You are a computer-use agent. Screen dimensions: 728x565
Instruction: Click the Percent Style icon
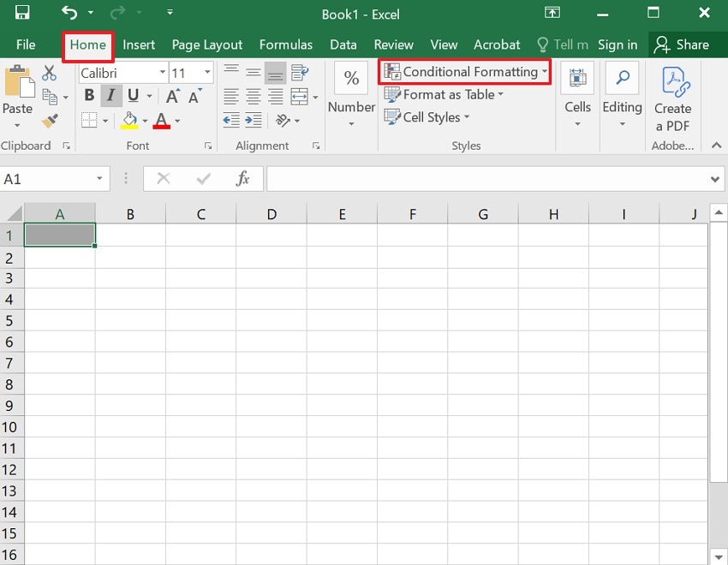[350, 78]
